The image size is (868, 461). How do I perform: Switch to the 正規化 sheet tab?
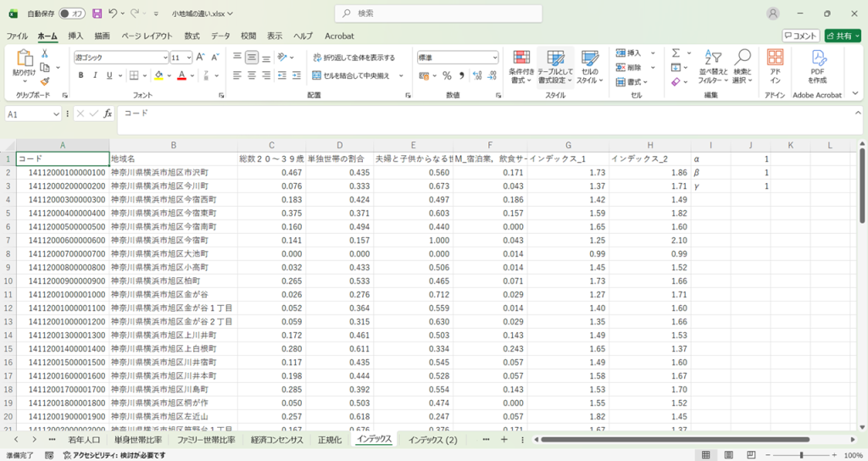point(330,440)
